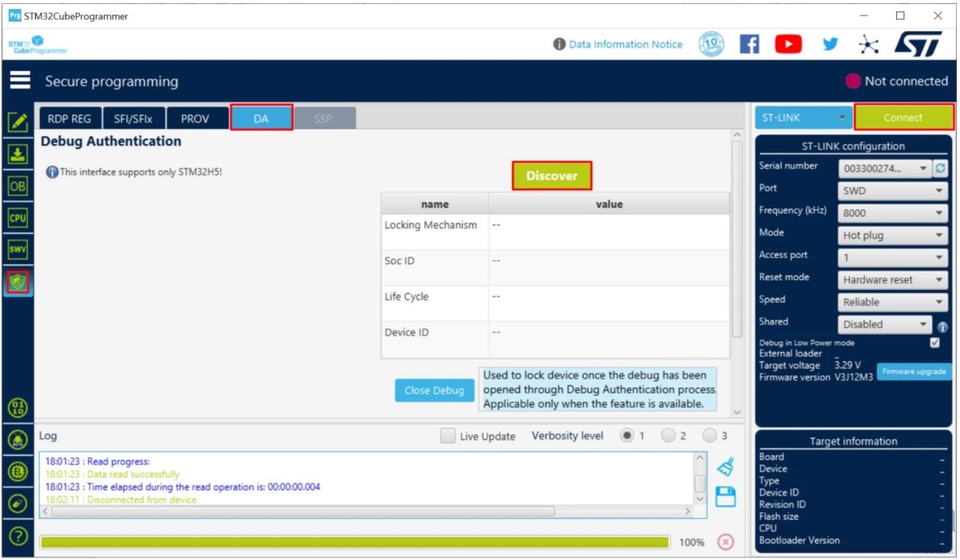Open Option Bytes OB icon

point(18,186)
